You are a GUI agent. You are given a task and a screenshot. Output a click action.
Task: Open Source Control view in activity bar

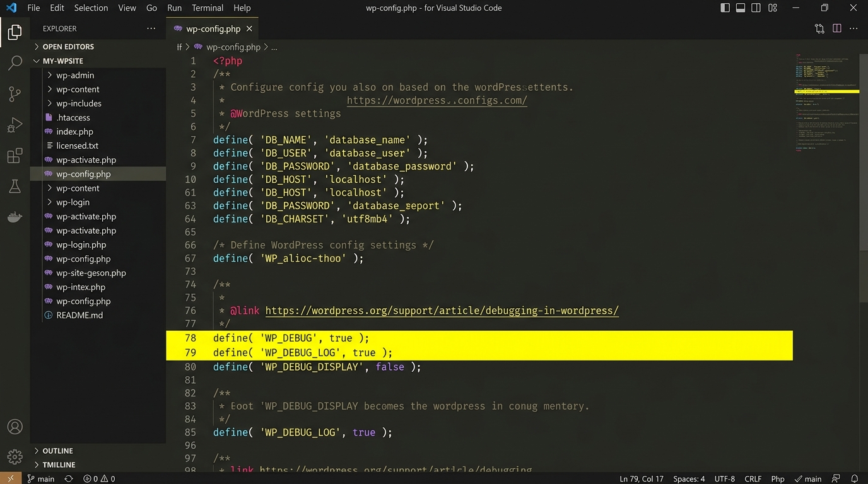click(x=15, y=95)
